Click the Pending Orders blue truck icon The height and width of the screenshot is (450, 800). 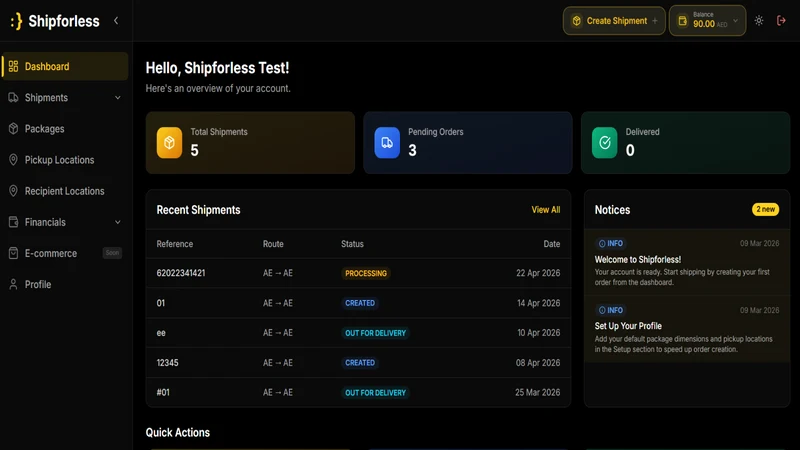(x=387, y=142)
